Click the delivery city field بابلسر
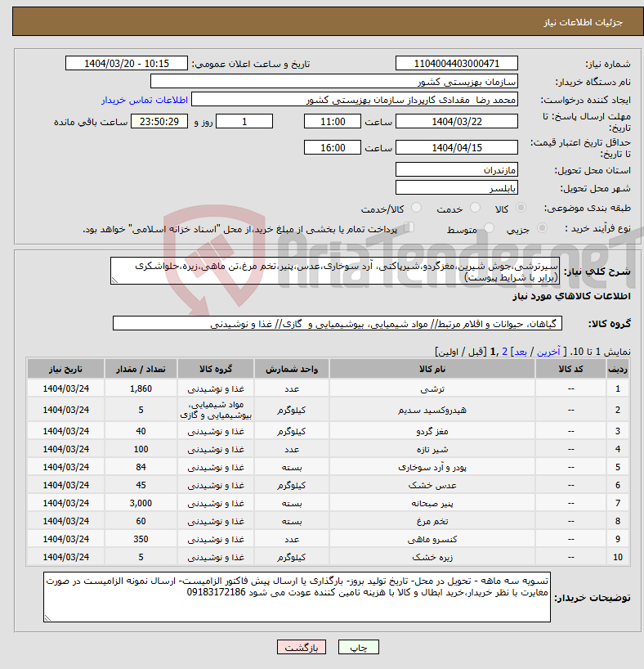The height and width of the screenshot is (669, 644). [x=456, y=187]
